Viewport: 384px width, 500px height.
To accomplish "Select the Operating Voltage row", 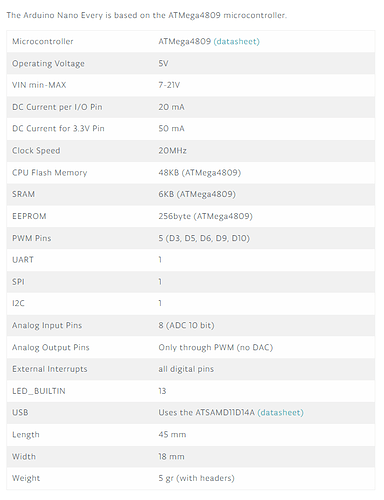I will 191,63.
